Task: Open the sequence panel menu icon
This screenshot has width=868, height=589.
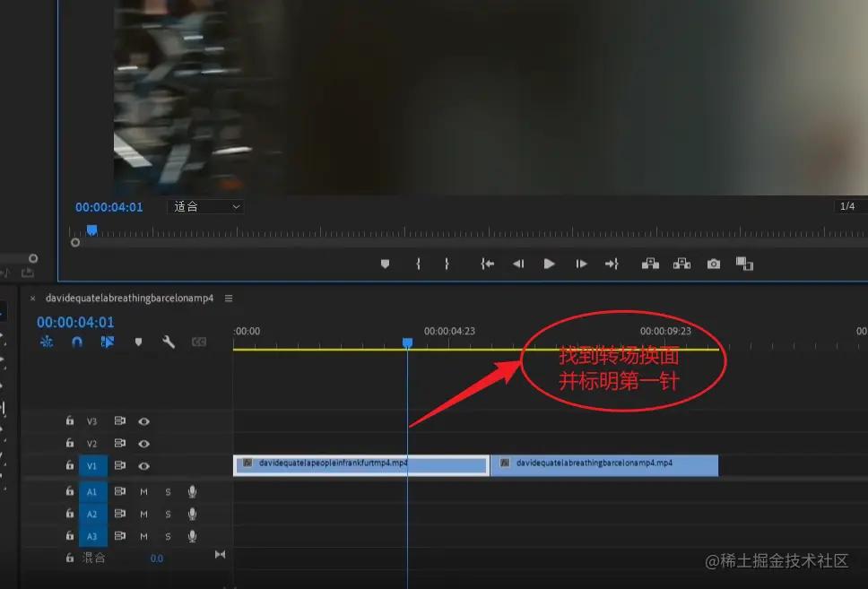Action: 229,299
